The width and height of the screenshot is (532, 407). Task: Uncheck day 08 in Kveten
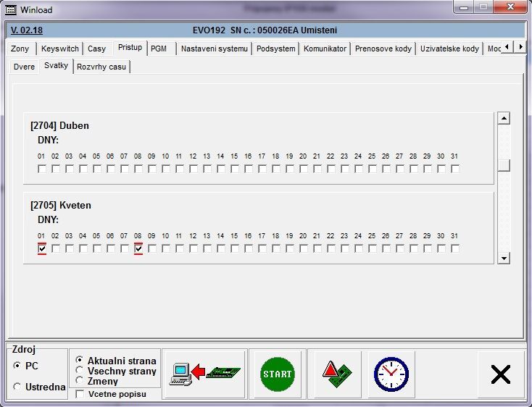[x=138, y=248]
